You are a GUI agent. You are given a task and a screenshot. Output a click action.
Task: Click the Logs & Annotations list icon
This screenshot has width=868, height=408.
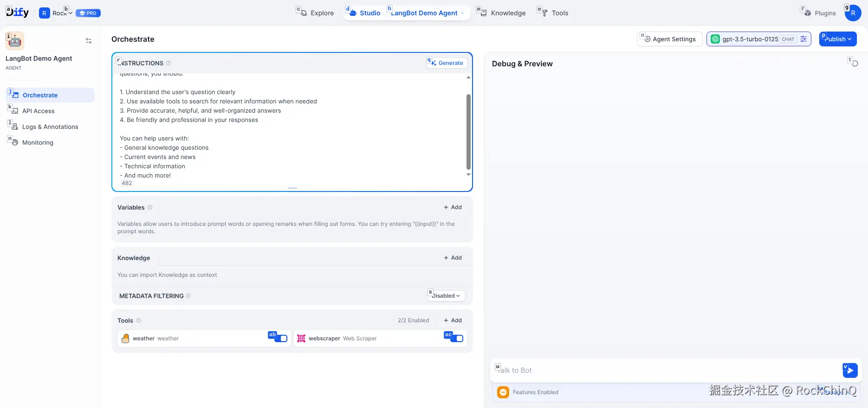(x=15, y=127)
